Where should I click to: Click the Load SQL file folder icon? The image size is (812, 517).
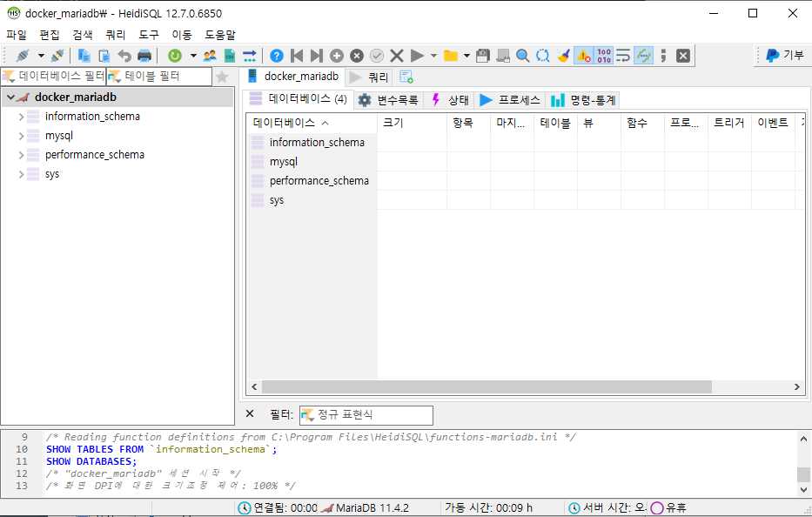(x=451, y=56)
